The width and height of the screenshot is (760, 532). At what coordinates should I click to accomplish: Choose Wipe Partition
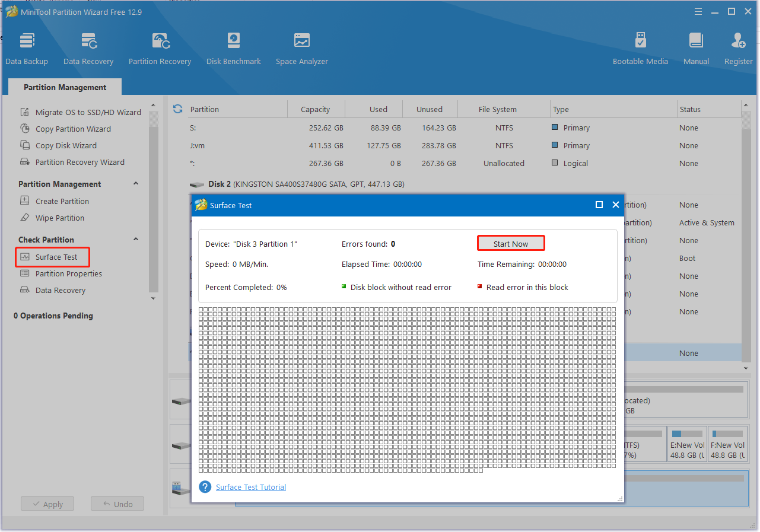click(52, 218)
